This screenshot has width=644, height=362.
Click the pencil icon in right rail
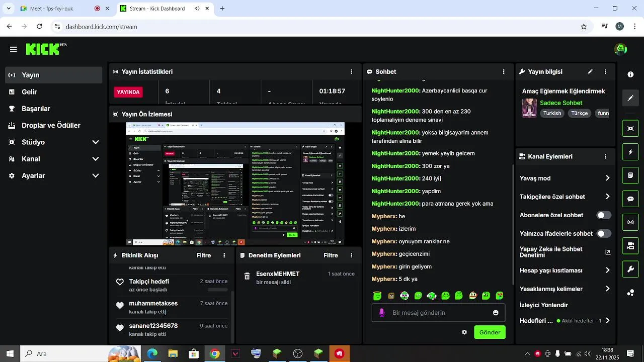pos(630,98)
